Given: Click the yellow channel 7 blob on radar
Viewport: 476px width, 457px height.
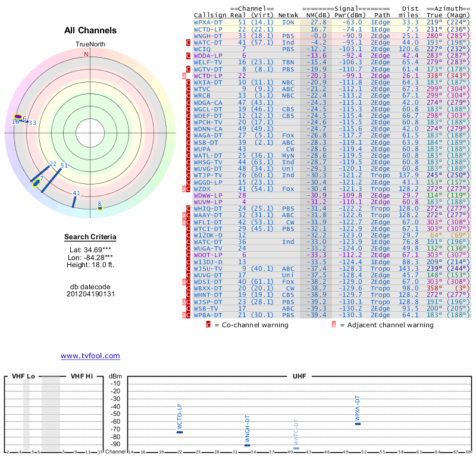Looking at the screenshot, I should (37, 183).
